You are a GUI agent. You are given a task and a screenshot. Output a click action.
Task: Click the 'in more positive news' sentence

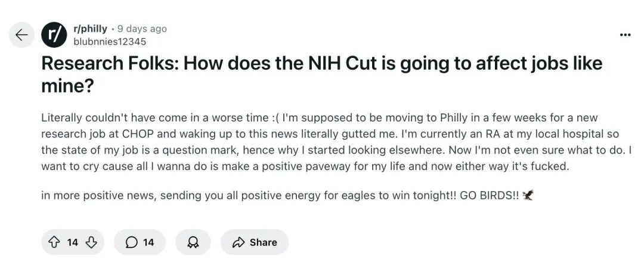[x=287, y=195]
